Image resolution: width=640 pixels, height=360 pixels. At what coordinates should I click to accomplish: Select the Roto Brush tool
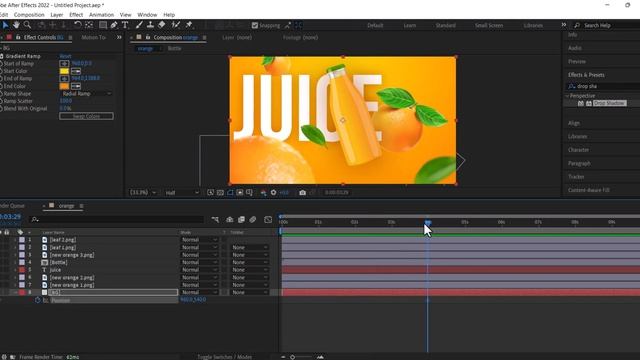176,25
